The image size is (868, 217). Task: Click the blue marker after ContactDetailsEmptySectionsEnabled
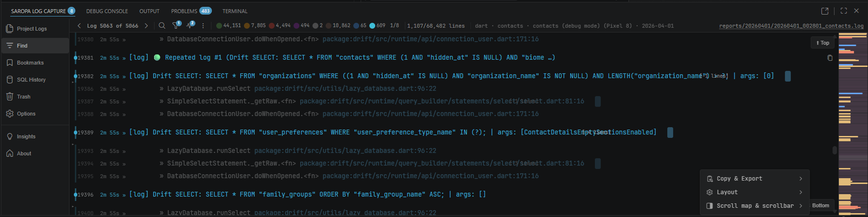pyautogui.click(x=670, y=133)
